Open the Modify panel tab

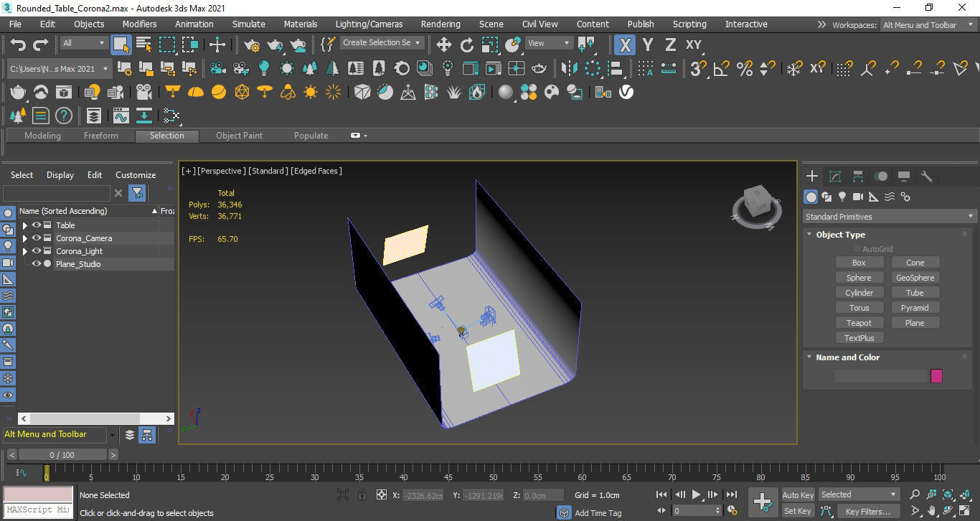tap(835, 177)
